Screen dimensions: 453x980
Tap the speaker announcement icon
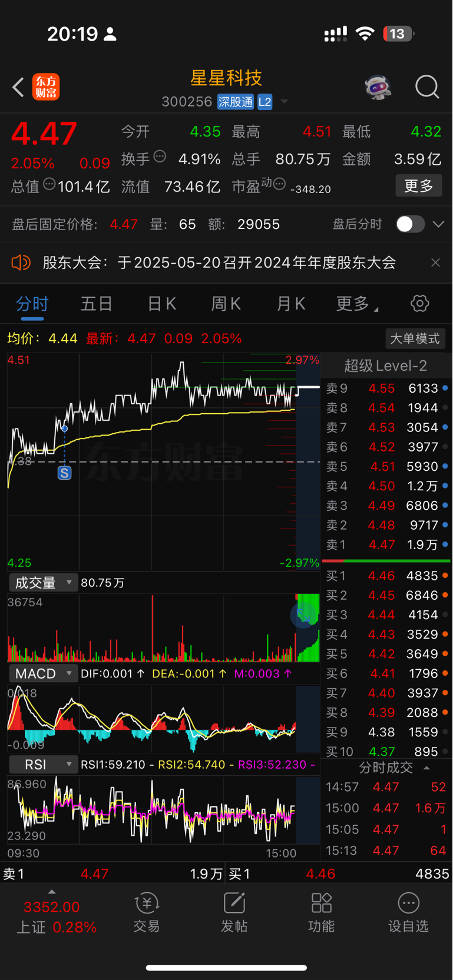[21, 263]
